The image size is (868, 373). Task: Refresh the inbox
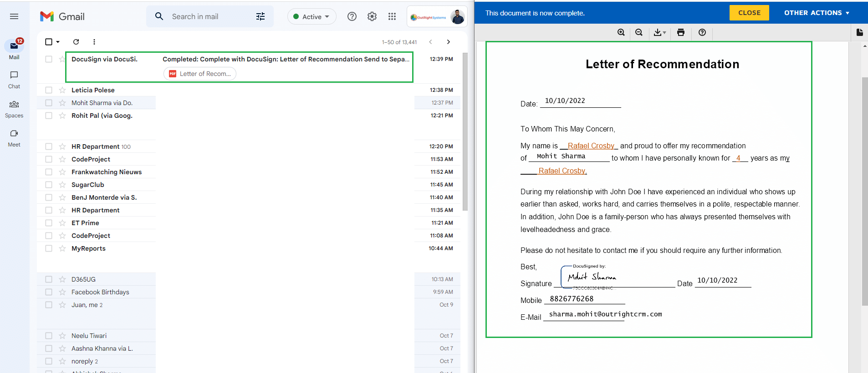76,42
